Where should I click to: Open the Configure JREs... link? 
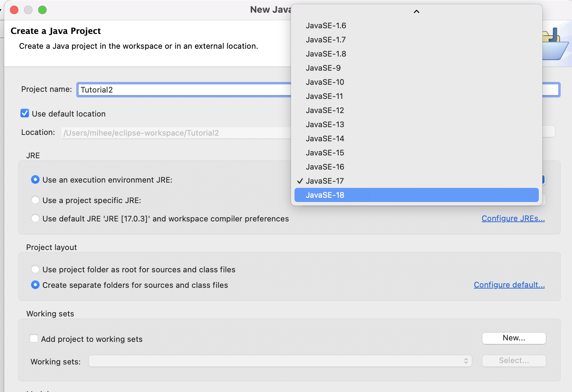513,219
